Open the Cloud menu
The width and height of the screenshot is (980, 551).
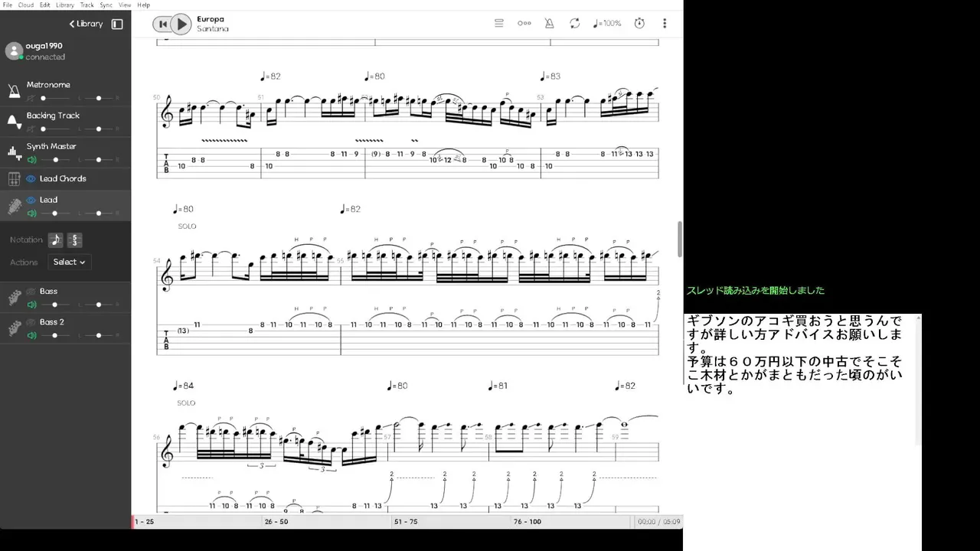pos(26,5)
